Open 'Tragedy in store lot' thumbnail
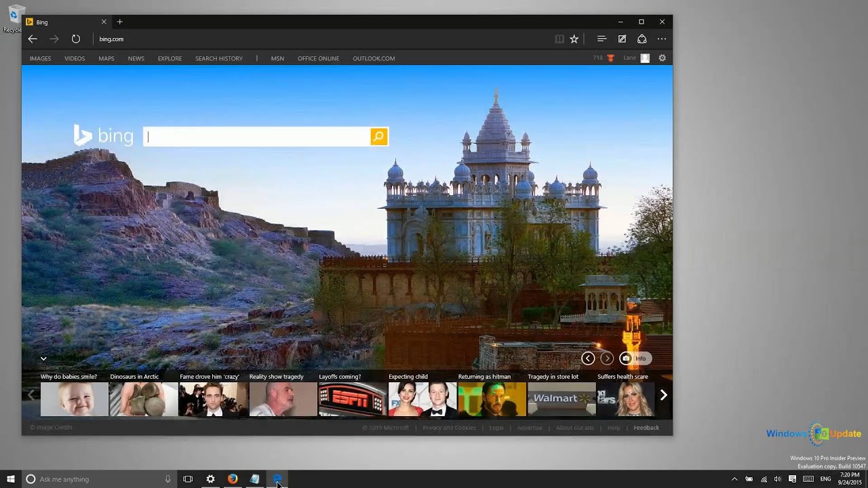This screenshot has width=868, height=488. point(561,399)
